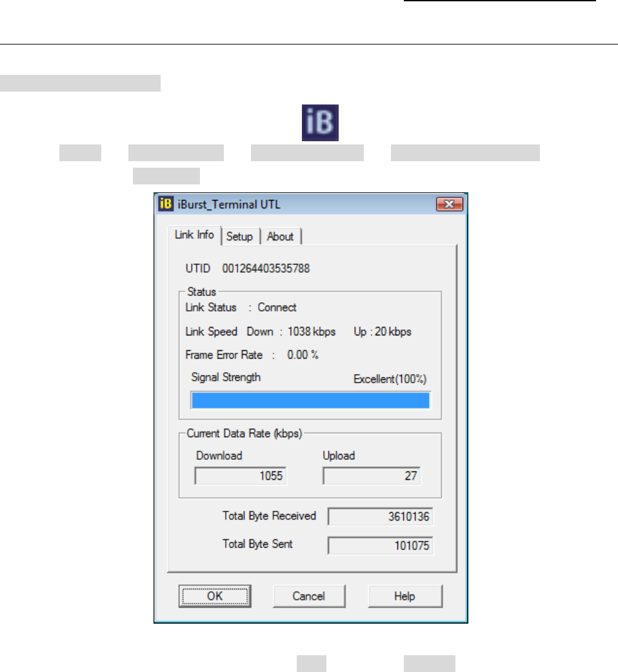Click the Cancel button
The image size is (618, 672).
(x=308, y=596)
